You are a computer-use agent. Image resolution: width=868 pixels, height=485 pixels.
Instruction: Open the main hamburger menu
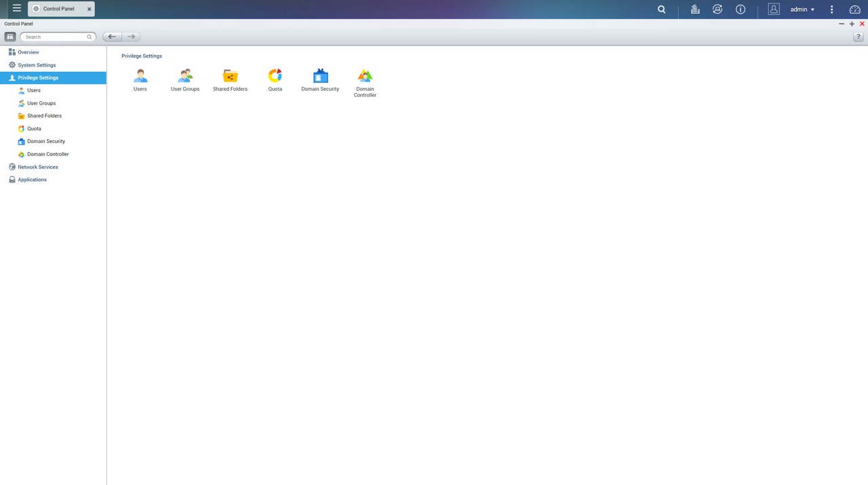click(x=17, y=9)
